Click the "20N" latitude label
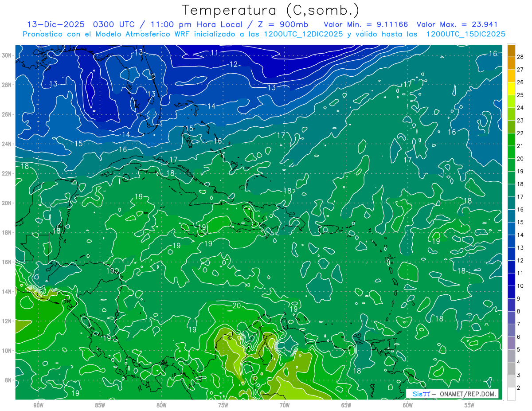This screenshot has width=532, height=411. pyautogui.click(x=8, y=203)
